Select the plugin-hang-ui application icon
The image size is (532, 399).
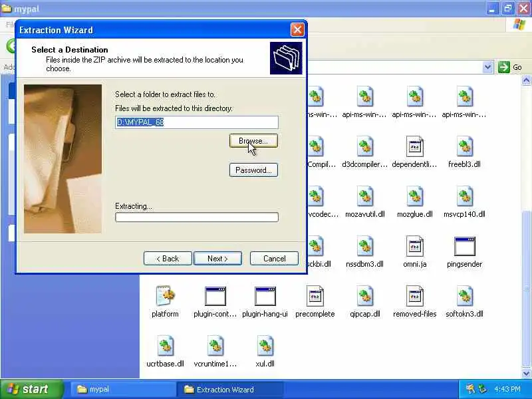click(265, 296)
